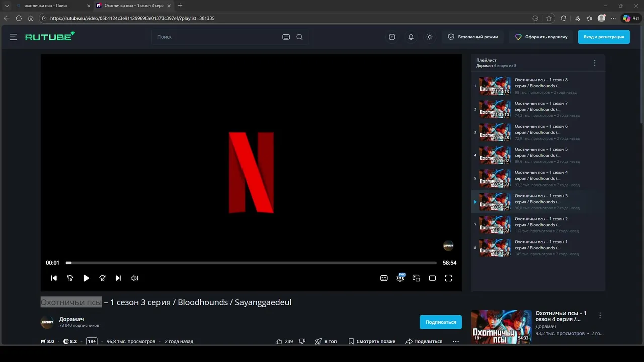
Task: Skip to next video
Action: coord(118,278)
